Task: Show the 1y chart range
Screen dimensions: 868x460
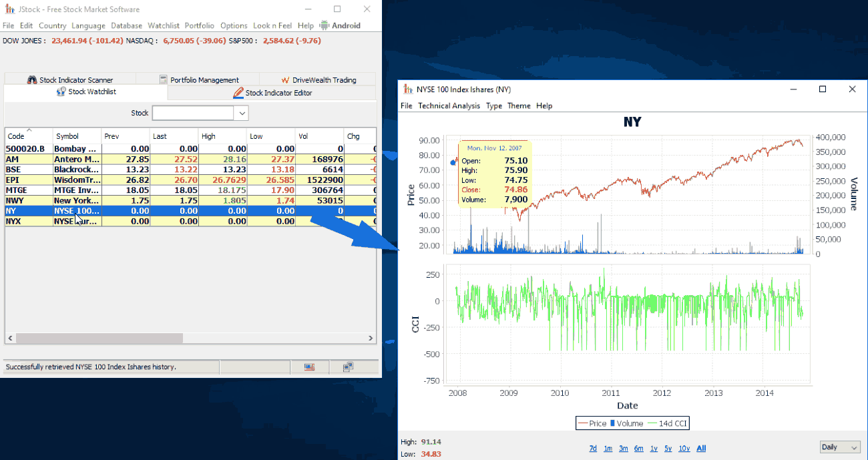Action: [654, 449]
